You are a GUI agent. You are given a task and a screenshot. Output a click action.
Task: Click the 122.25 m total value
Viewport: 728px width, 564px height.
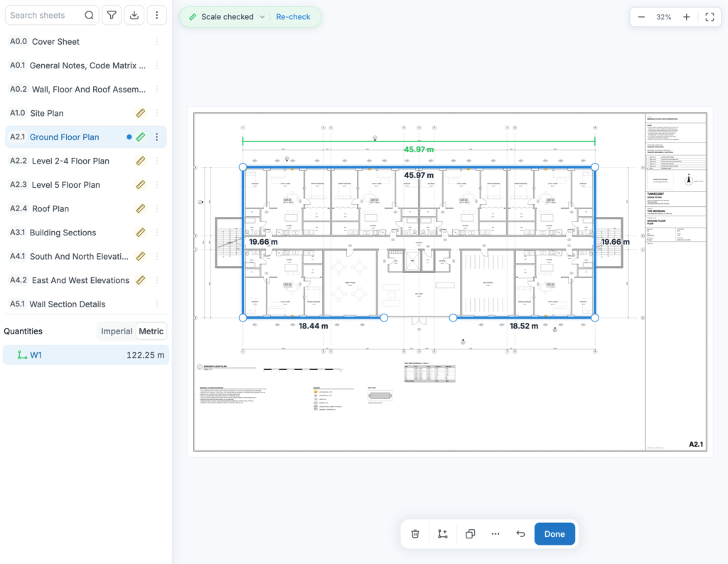[145, 355]
